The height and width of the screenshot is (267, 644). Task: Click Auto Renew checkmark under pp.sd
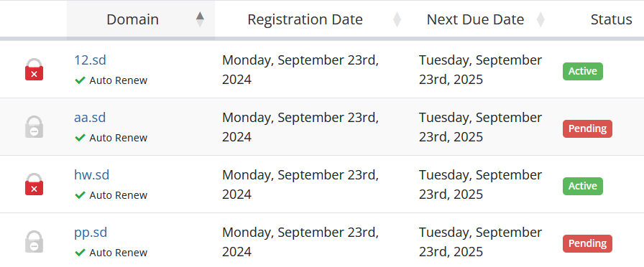[x=80, y=253]
